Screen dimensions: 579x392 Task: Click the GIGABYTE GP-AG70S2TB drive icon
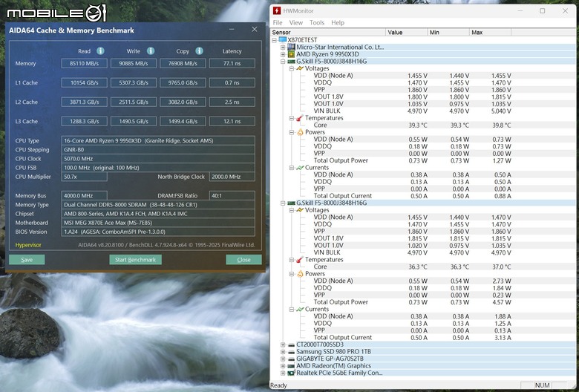coord(291,359)
